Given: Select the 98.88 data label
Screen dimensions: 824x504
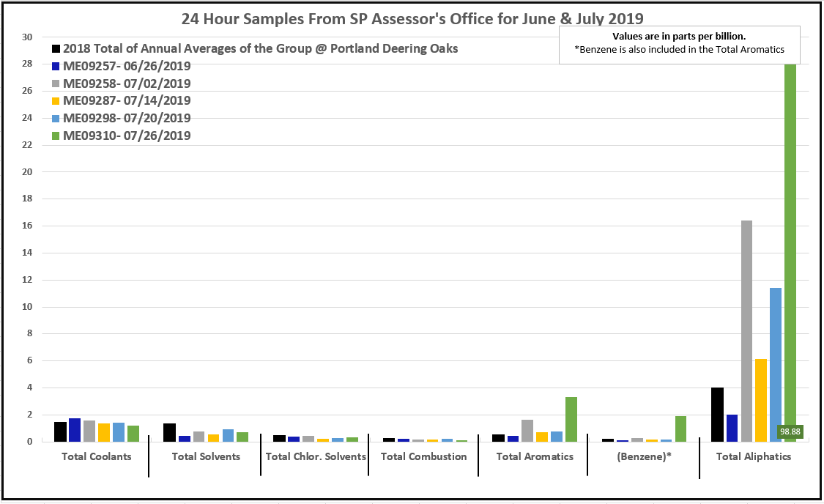Looking at the screenshot, I should coord(790,432).
